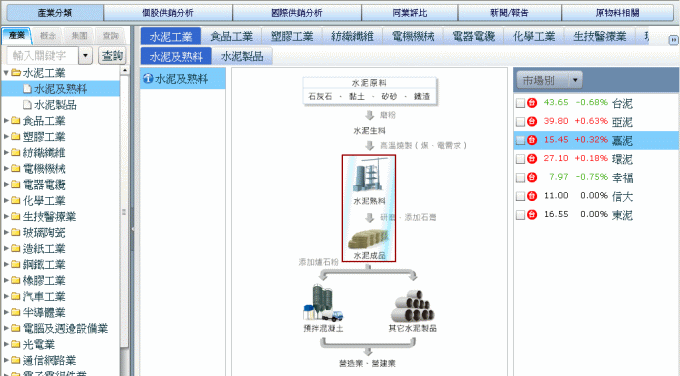Click the tab scroll-right arrow icon
Viewport: 680px width, 376px height.
click(x=673, y=40)
